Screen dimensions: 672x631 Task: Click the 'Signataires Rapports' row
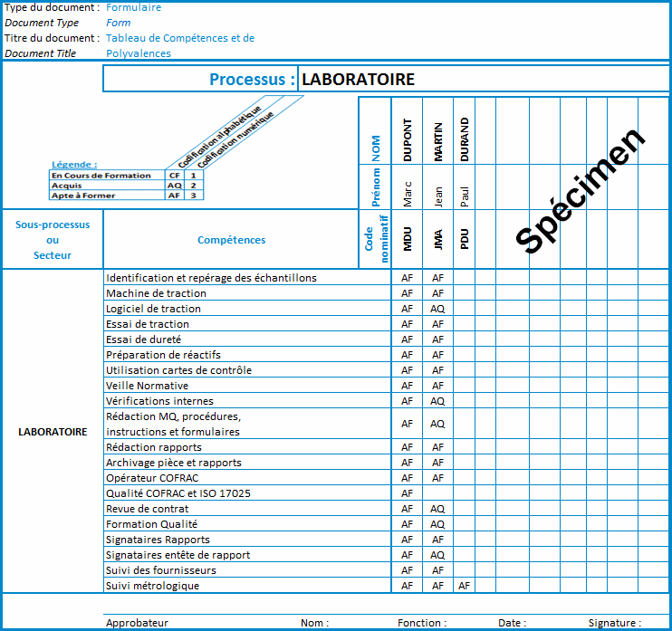click(x=247, y=540)
